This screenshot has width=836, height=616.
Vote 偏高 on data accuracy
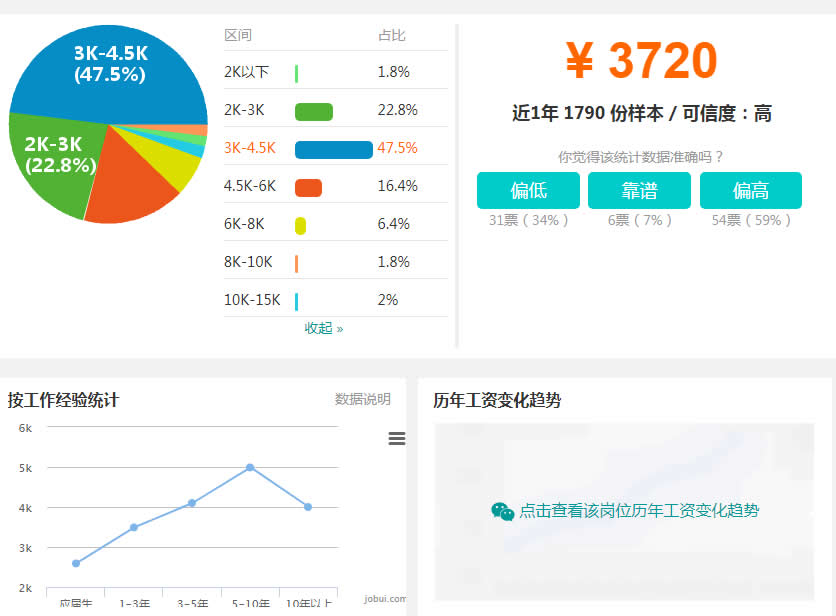pos(750,191)
